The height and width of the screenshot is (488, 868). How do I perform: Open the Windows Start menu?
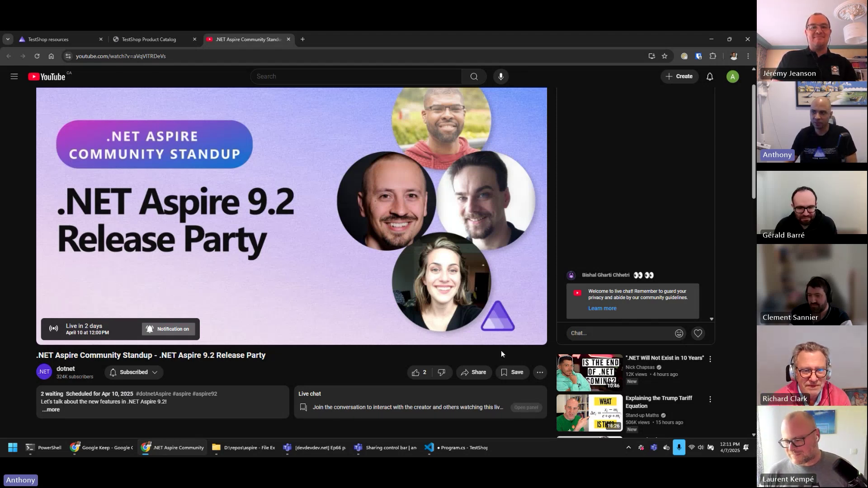pyautogui.click(x=13, y=447)
